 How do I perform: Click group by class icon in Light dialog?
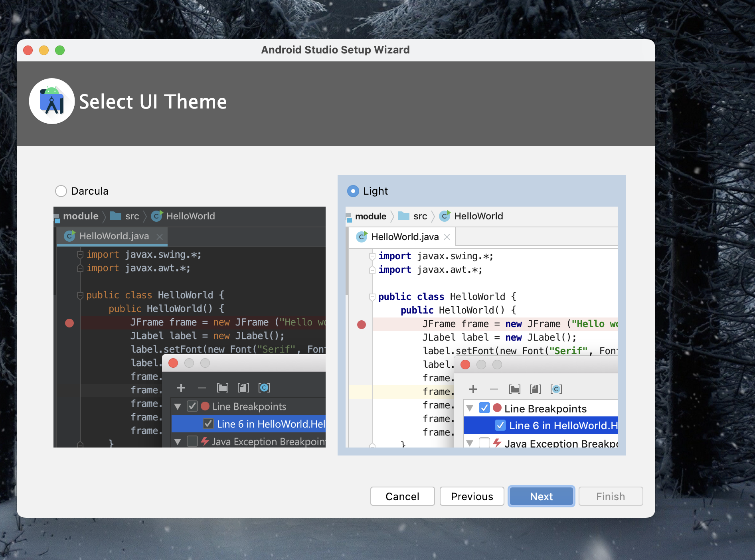556,389
